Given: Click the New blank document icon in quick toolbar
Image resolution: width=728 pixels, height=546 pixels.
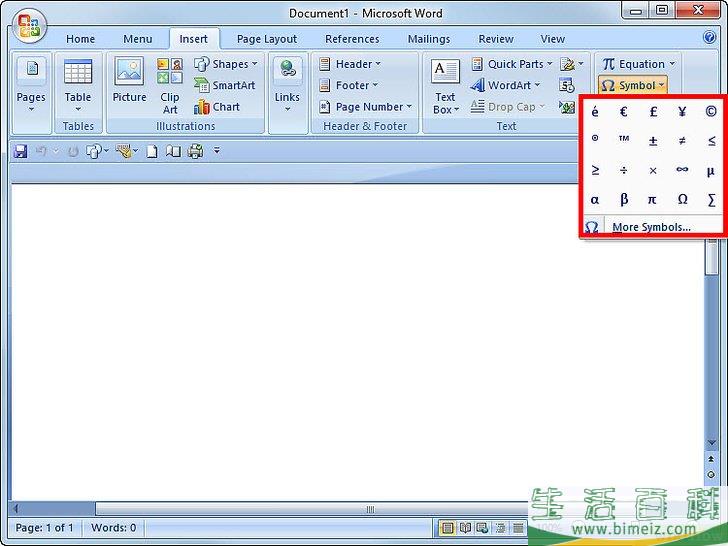Looking at the screenshot, I should (152, 151).
